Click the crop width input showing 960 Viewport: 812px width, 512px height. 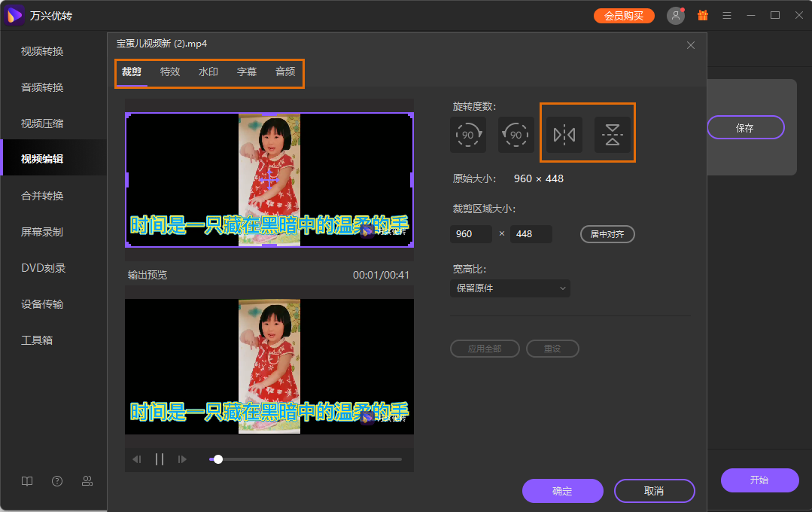(471, 234)
